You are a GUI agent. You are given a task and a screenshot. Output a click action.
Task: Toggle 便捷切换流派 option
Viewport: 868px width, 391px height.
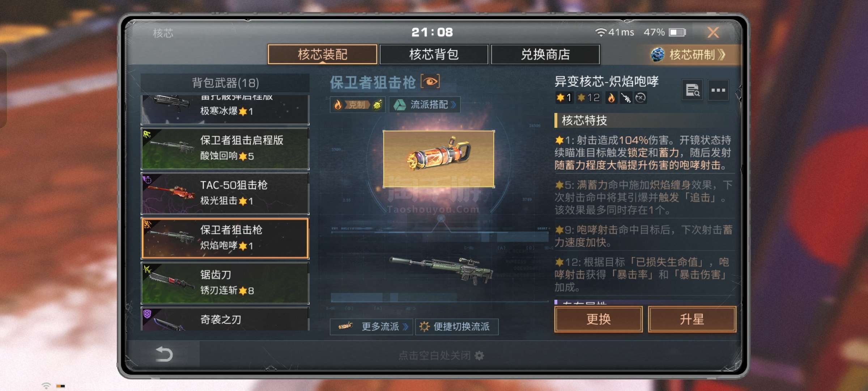457,327
